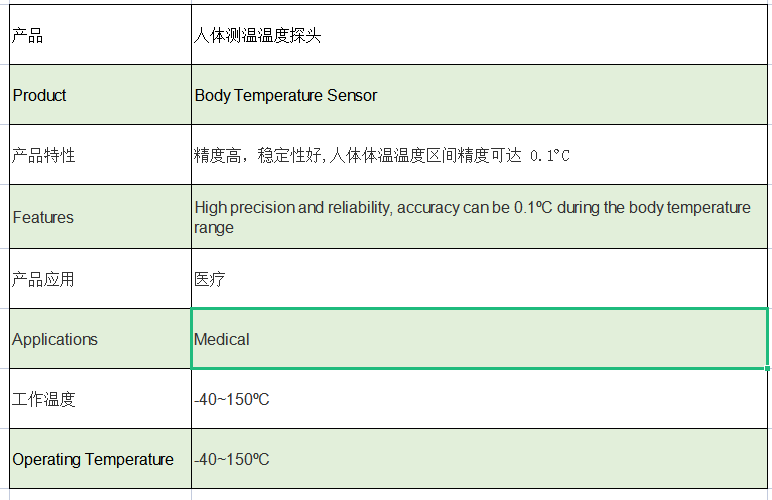Click the cell starting with 精度高
This screenshot has width=772, height=500.
[480, 155]
